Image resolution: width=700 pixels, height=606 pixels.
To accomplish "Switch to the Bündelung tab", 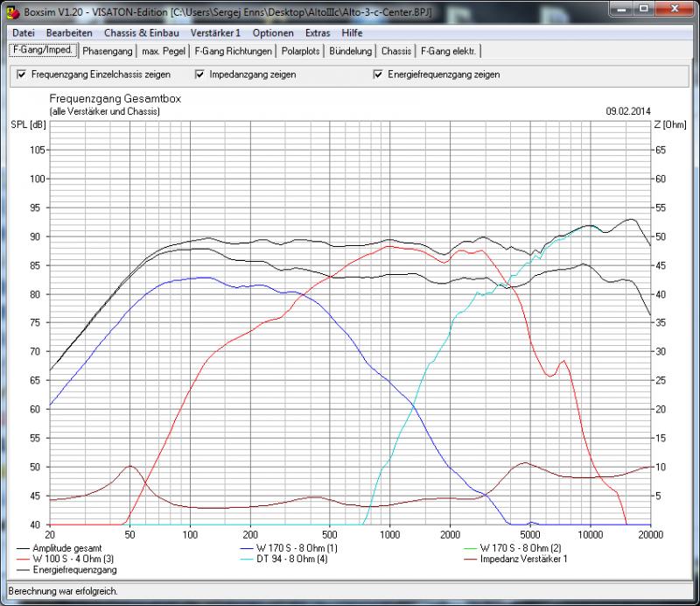I will coord(352,51).
